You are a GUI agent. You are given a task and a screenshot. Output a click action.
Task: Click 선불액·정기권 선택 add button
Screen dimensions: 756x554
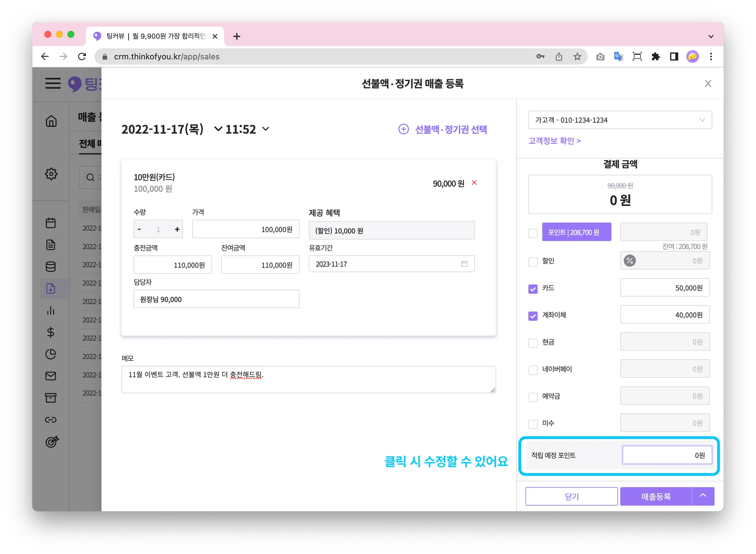point(443,129)
